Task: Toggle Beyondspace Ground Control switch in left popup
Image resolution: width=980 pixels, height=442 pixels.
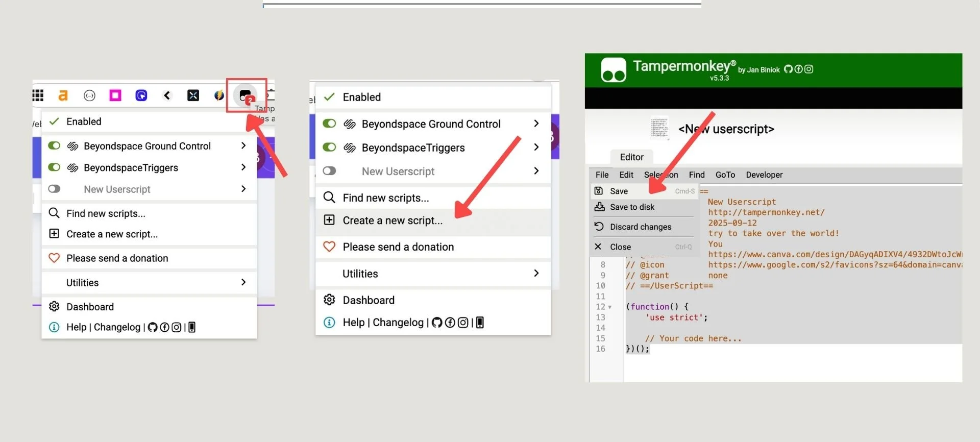Action: point(54,146)
